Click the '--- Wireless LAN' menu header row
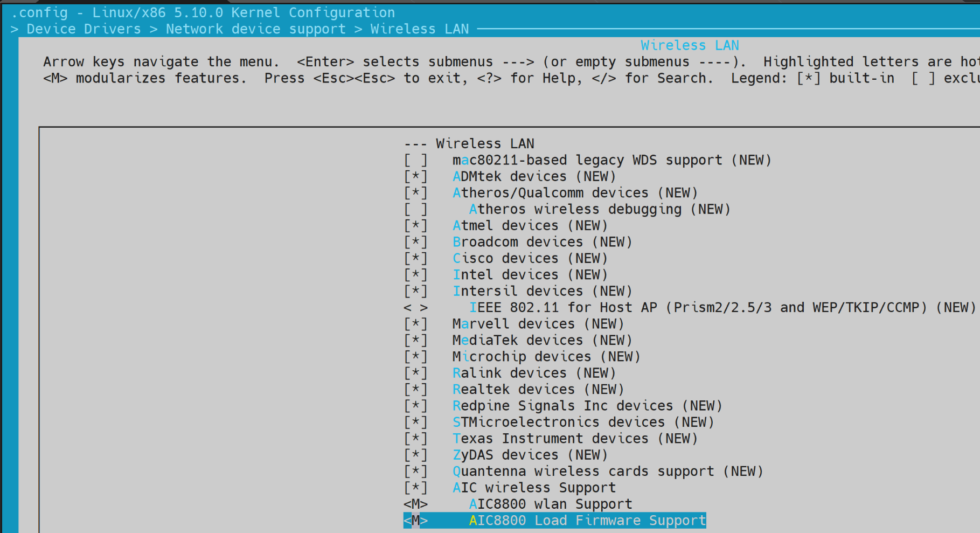980x533 pixels. pyautogui.click(x=469, y=144)
